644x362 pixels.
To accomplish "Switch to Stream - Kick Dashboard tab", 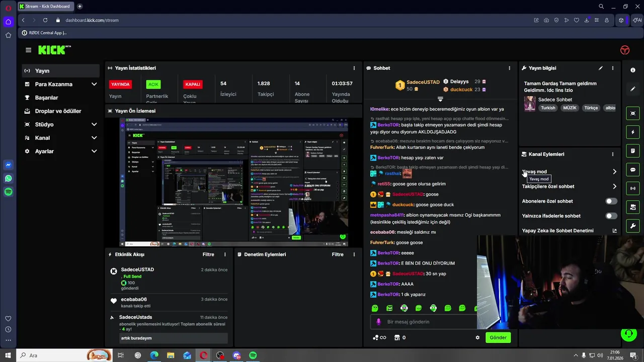I will tap(45, 7).
